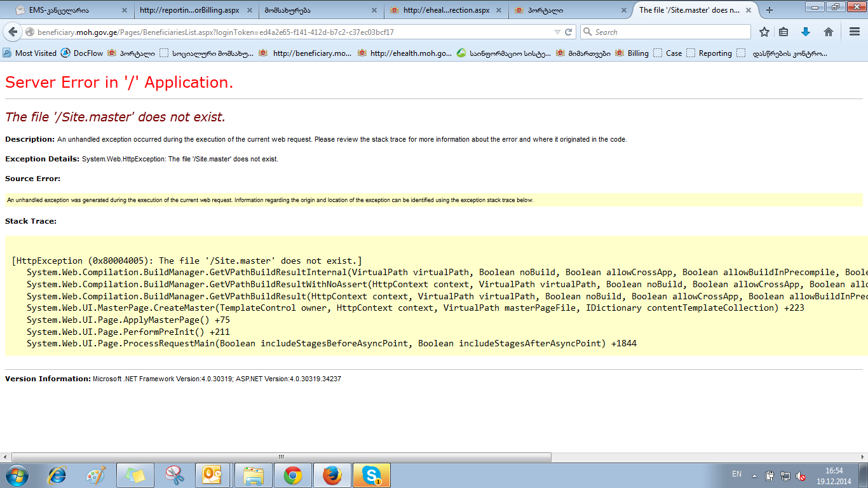Open the Downloads arrow icon
This screenshot has width=868, height=488.
(806, 32)
